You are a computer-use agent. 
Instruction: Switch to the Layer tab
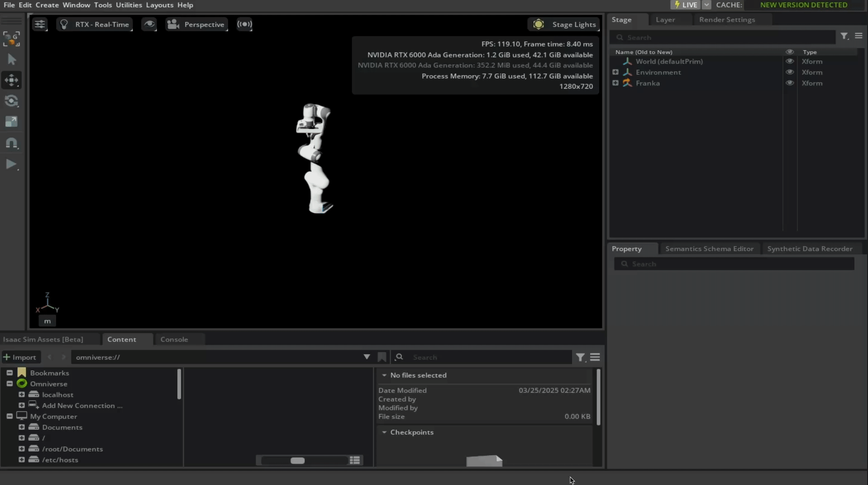tap(665, 20)
